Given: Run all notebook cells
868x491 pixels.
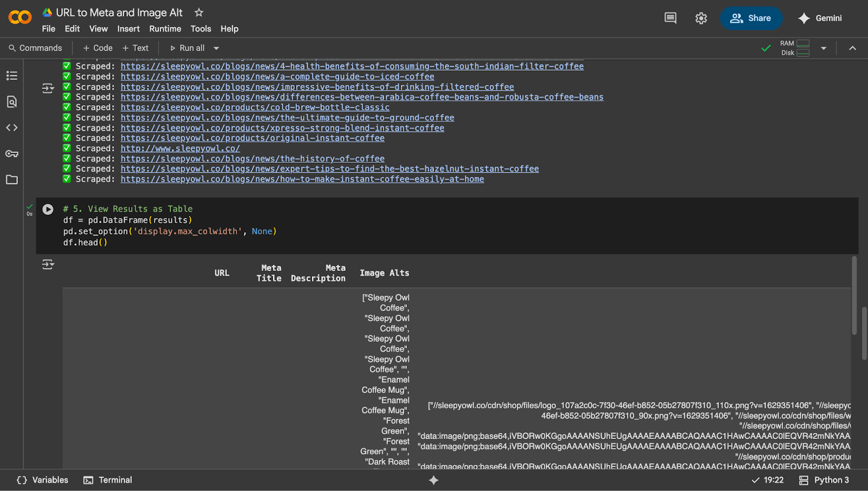Looking at the screenshot, I should pyautogui.click(x=187, y=48).
